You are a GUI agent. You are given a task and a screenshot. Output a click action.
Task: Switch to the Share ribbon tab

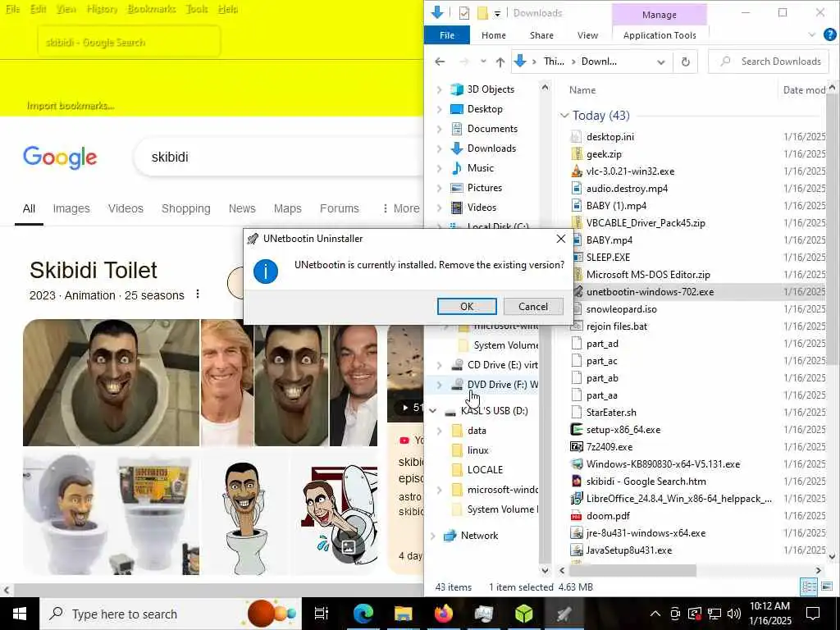click(541, 35)
